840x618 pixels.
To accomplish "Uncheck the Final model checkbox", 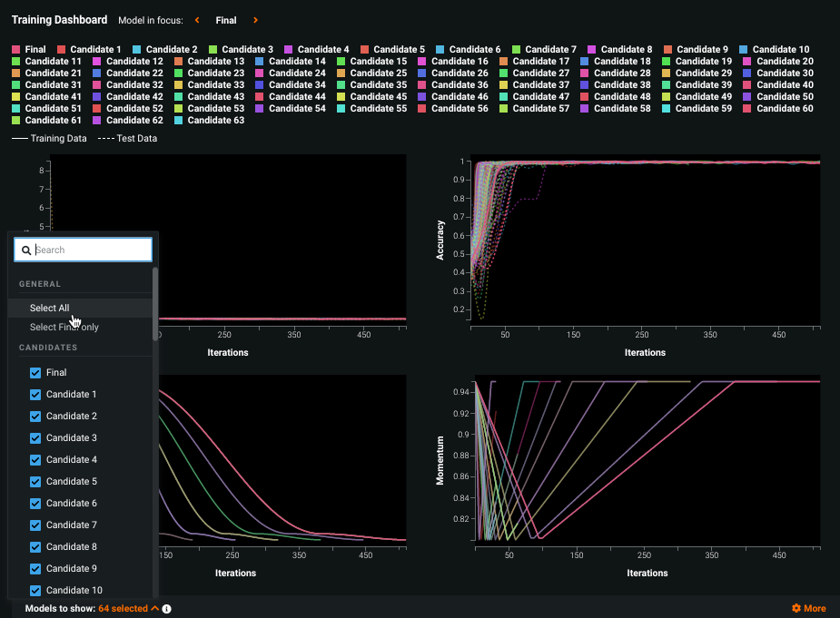I will point(36,373).
